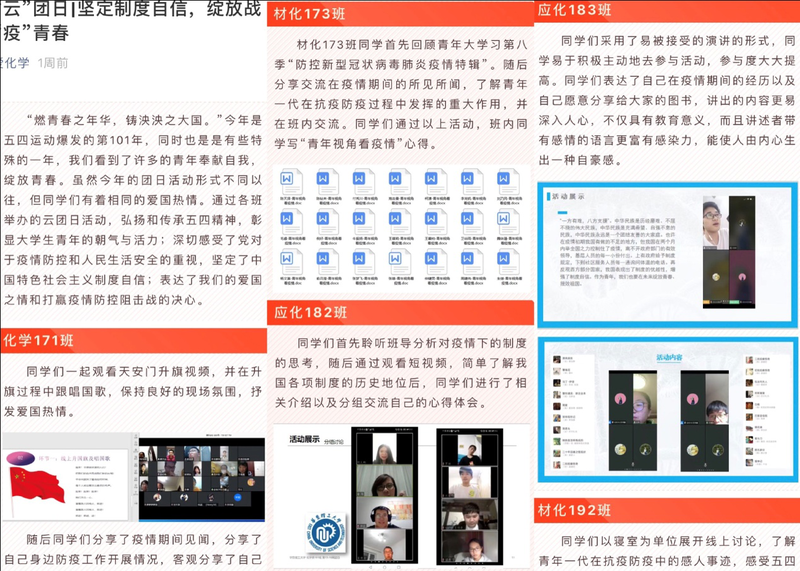
Task: Click the 化学 account name link
Action: (x=14, y=62)
